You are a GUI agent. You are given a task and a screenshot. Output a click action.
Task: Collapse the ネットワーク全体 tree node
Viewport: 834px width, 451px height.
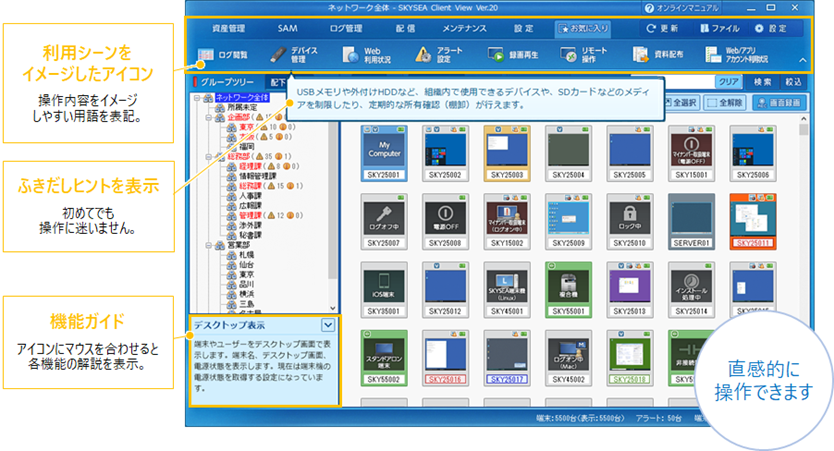pyautogui.click(x=197, y=98)
